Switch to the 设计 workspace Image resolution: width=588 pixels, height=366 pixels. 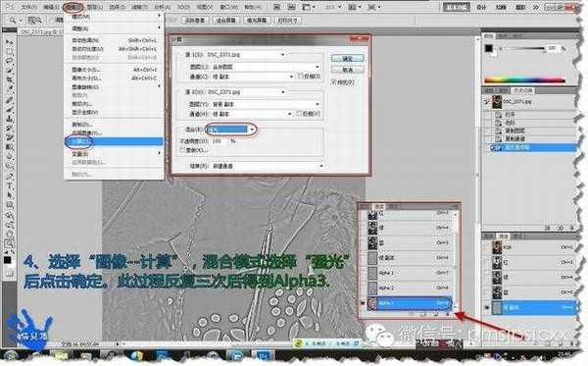pos(481,7)
